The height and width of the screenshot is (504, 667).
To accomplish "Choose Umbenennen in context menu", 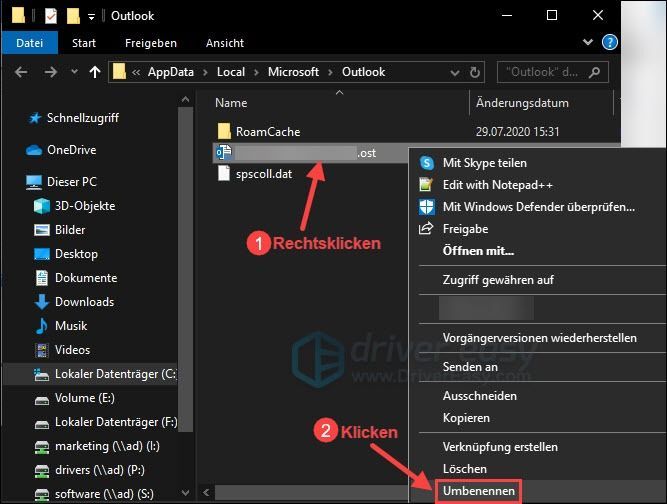I will (479, 491).
